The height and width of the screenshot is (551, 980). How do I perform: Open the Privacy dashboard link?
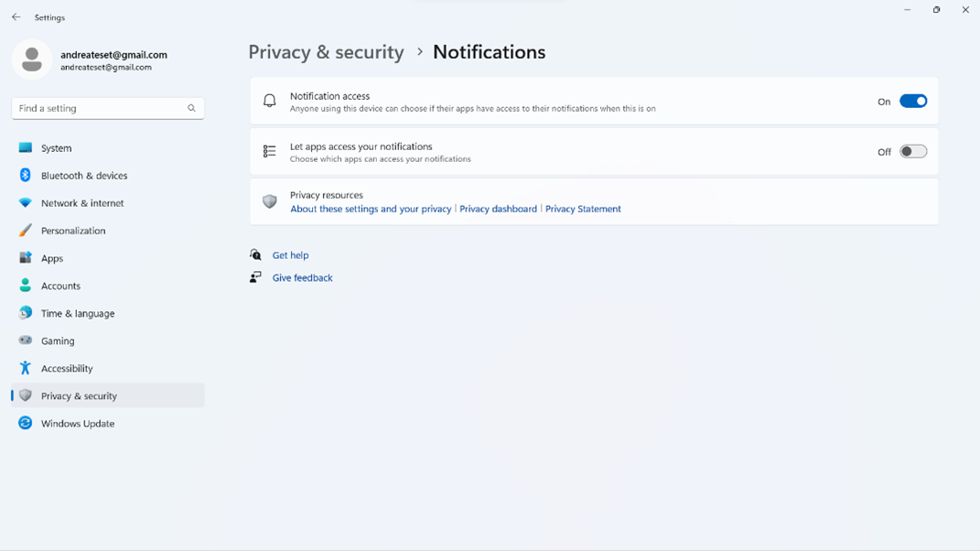pos(498,209)
